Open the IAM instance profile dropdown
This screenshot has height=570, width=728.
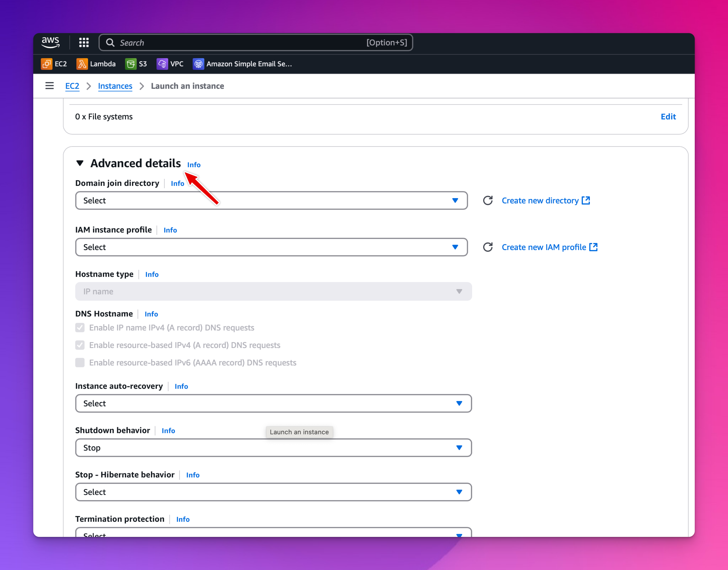pyautogui.click(x=271, y=247)
